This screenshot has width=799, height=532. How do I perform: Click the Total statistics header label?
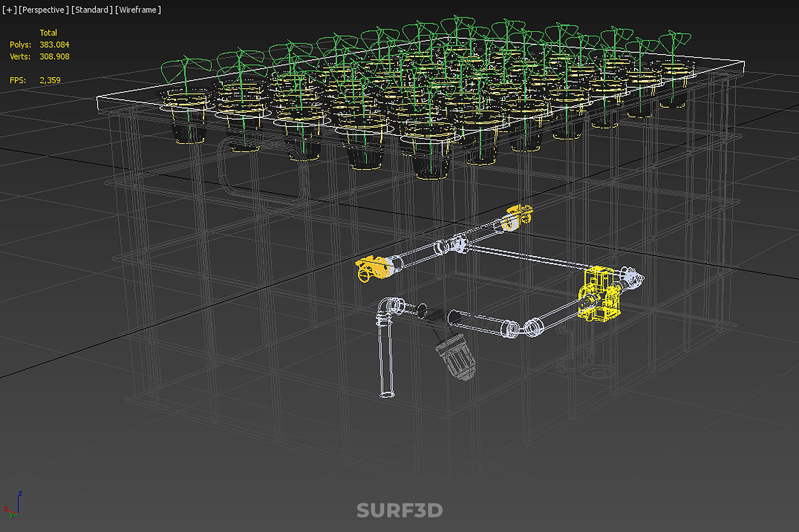point(48,32)
